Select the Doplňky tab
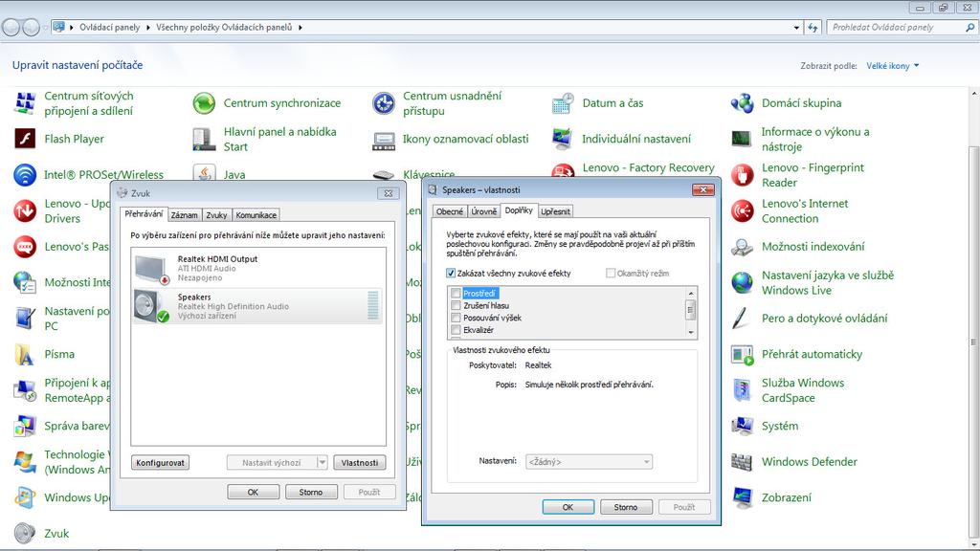980x551 pixels. 519,210
